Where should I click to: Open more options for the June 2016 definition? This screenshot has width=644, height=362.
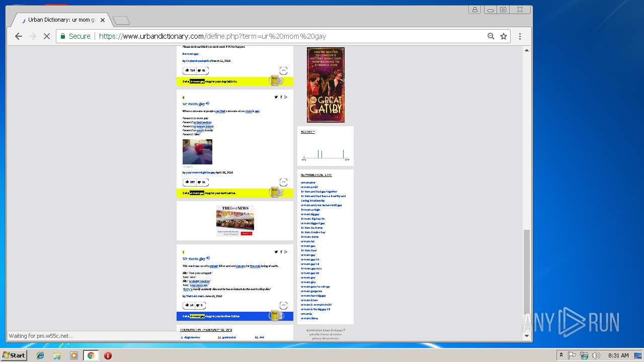click(x=284, y=306)
